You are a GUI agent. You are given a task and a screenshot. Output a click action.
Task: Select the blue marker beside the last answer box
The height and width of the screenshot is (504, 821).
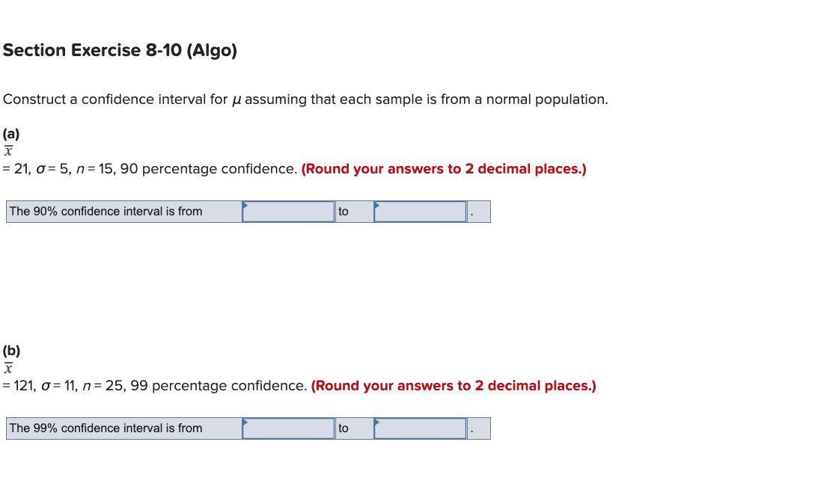(x=379, y=421)
